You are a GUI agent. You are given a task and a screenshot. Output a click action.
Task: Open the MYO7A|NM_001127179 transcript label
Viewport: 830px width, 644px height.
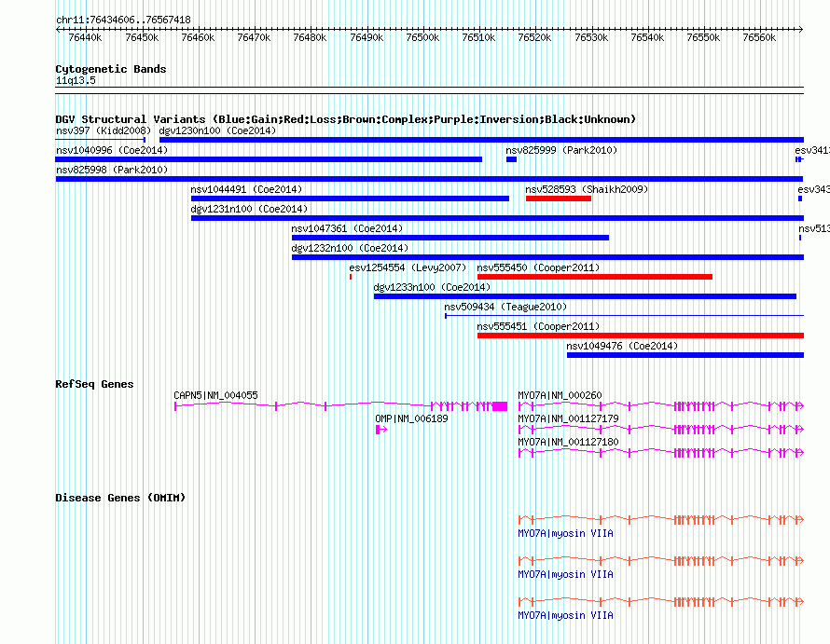[x=569, y=418]
